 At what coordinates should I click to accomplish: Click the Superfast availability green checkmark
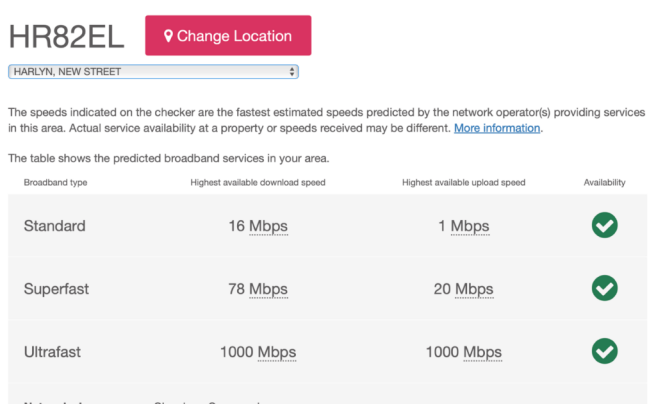604,289
